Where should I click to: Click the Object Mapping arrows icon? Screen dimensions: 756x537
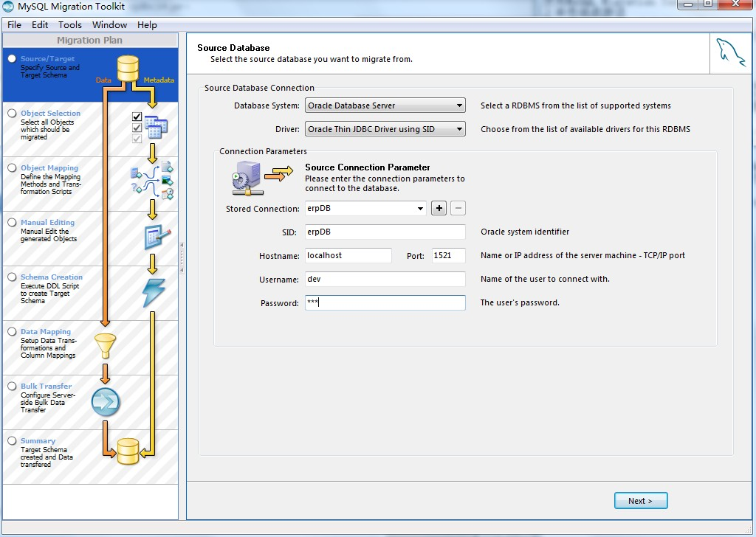[152, 181]
